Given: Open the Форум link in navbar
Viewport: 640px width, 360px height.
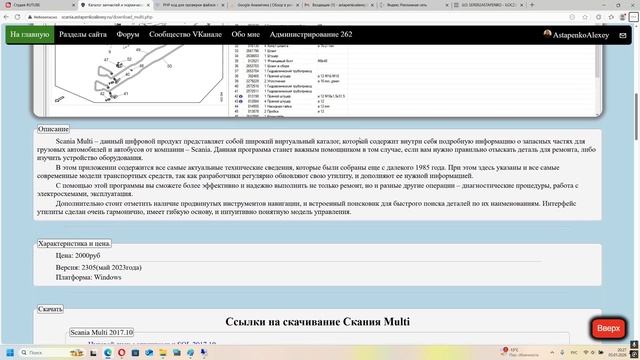Looking at the screenshot, I should click(x=128, y=34).
